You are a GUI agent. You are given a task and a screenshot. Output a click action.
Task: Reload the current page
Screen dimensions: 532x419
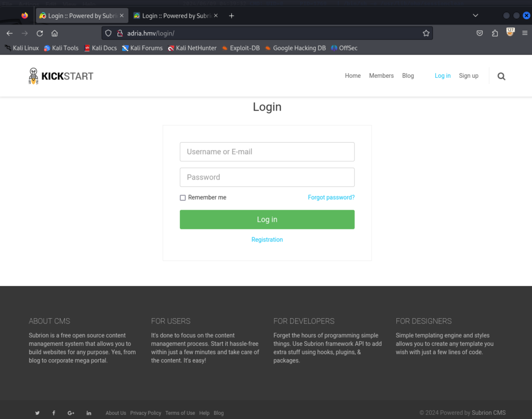[39, 33]
